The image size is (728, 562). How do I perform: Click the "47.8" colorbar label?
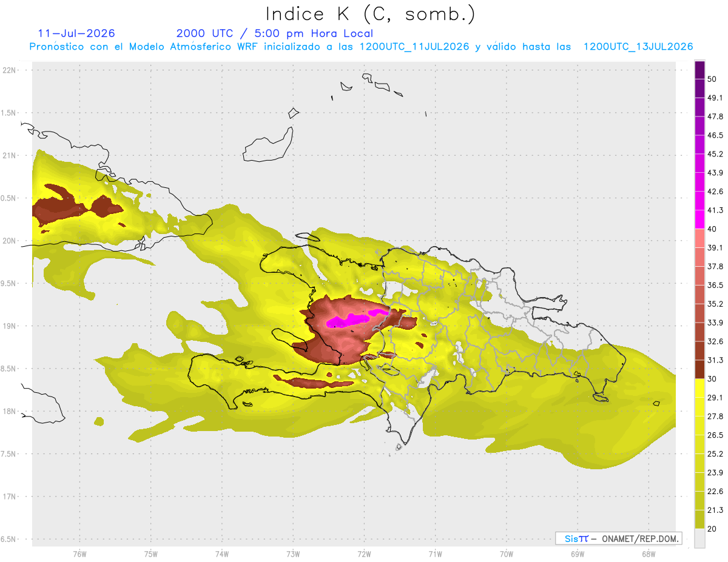[715, 116]
